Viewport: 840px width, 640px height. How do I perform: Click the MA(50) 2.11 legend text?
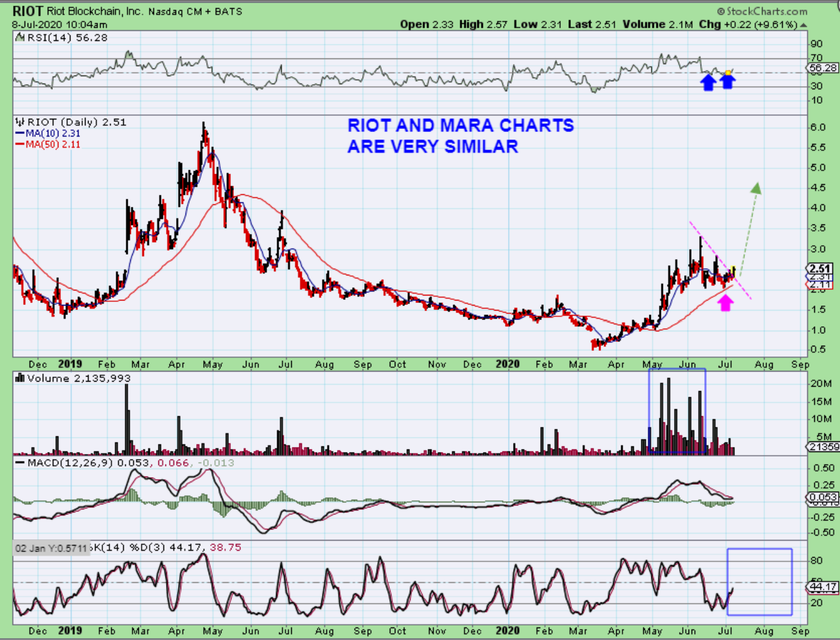point(53,145)
